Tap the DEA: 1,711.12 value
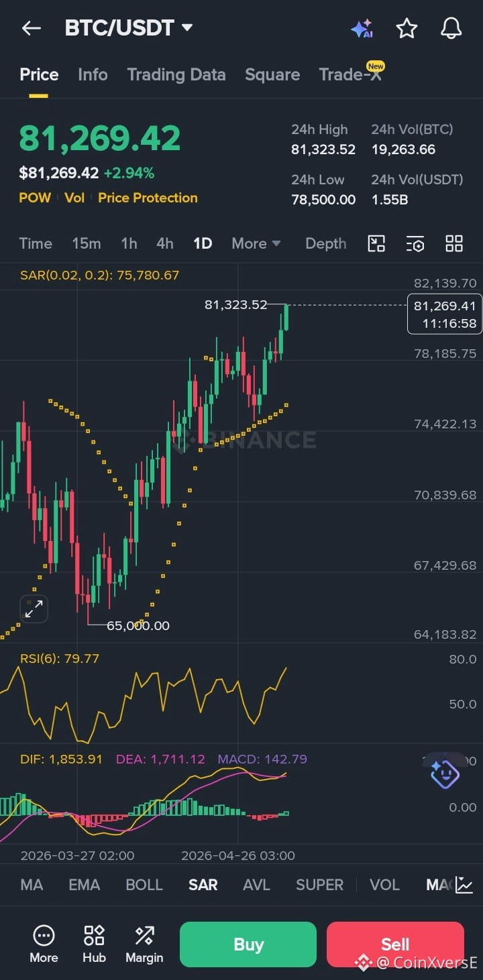Image resolution: width=483 pixels, height=980 pixels. pos(160,759)
